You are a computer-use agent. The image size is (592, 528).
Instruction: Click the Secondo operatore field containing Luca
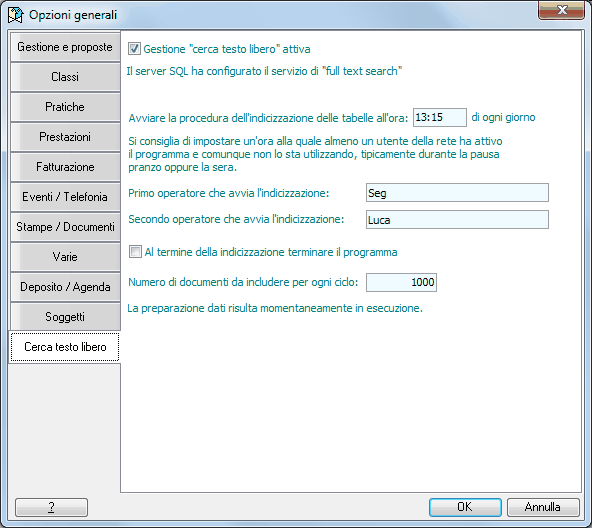click(457, 220)
